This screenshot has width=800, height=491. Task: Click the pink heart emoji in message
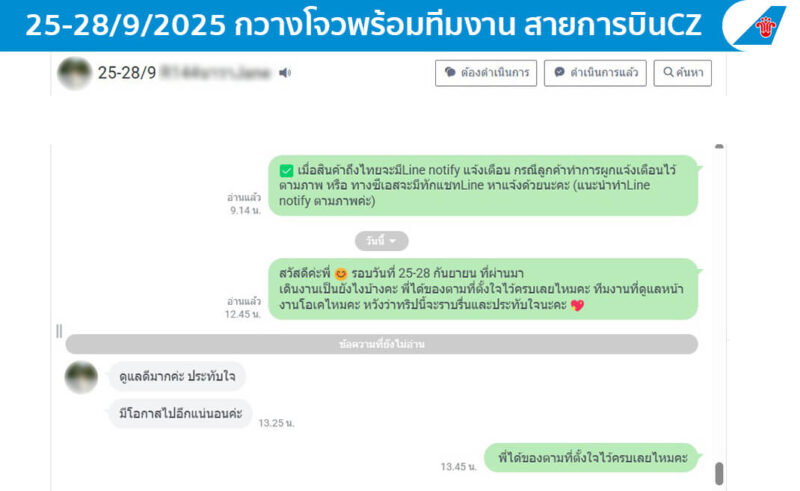tap(577, 305)
